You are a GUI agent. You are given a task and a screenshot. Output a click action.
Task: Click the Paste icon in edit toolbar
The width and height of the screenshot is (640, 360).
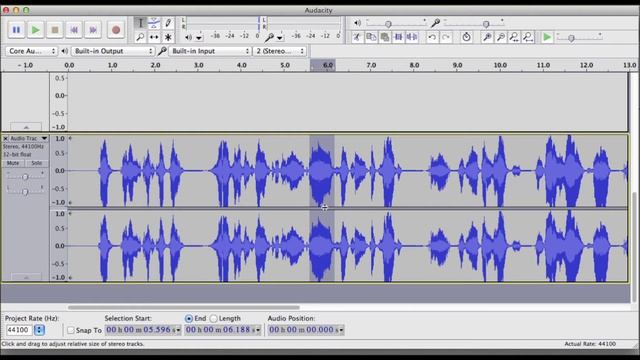384,37
